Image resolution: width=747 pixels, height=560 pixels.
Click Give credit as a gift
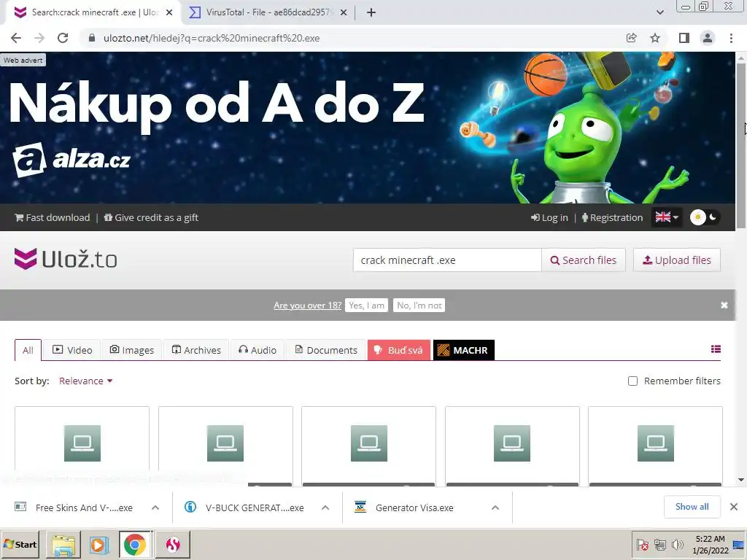(151, 217)
